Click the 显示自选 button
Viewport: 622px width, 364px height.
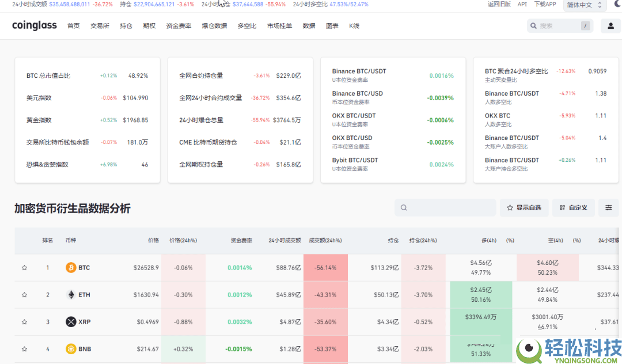point(524,207)
